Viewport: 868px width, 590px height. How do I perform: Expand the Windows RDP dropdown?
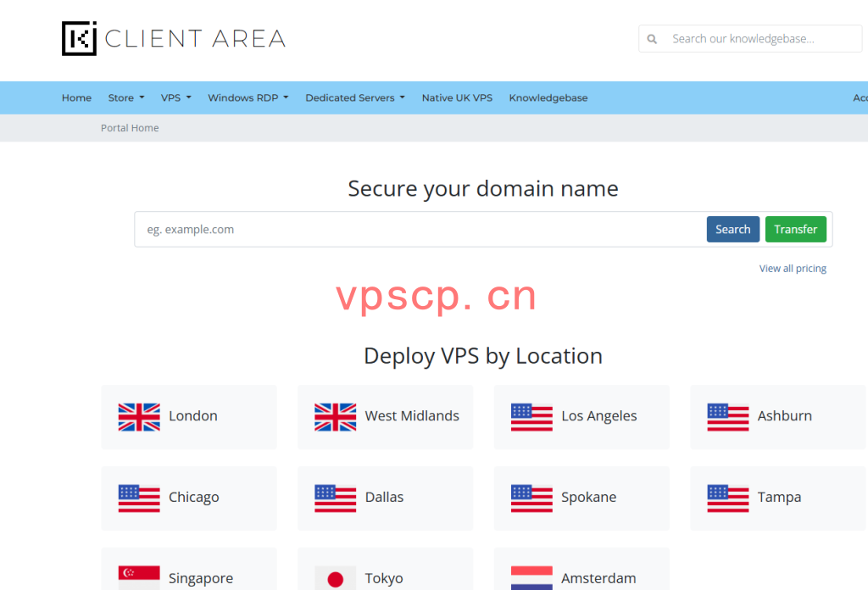tap(248, 98)
